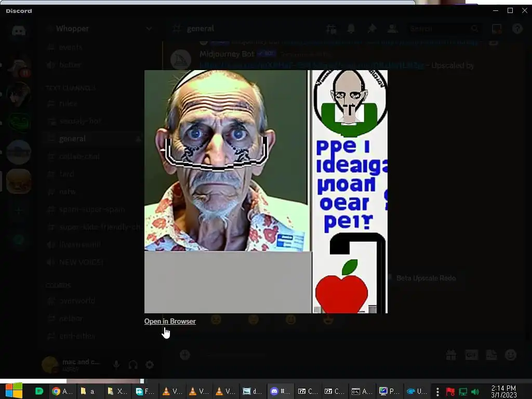Open the first VLC taskbar item

click(x=172, y=391)
